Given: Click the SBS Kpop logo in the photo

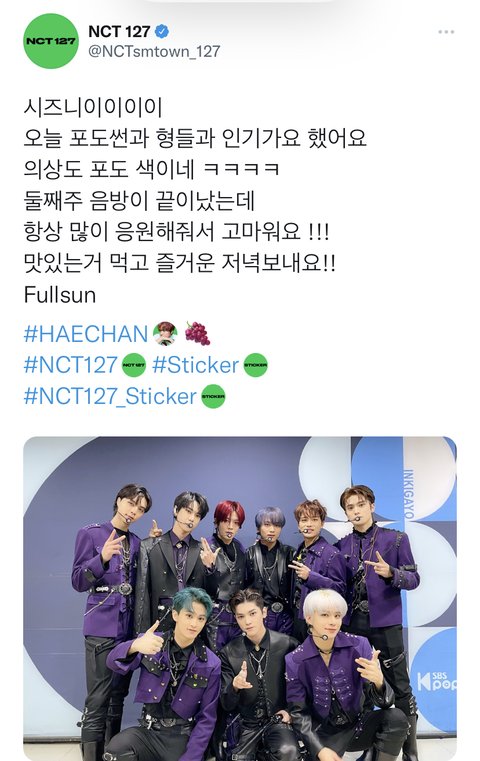Looking at the screenshot, I should tap(436, 681).
